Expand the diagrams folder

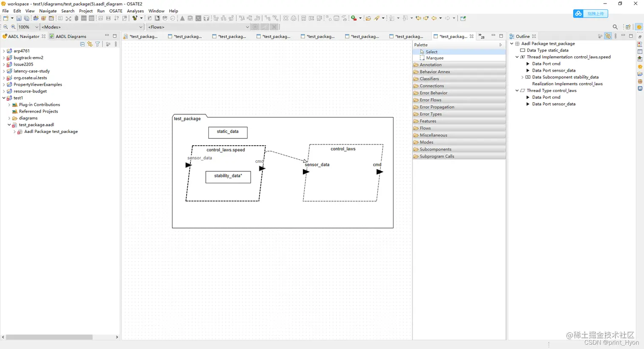(9, 118)
